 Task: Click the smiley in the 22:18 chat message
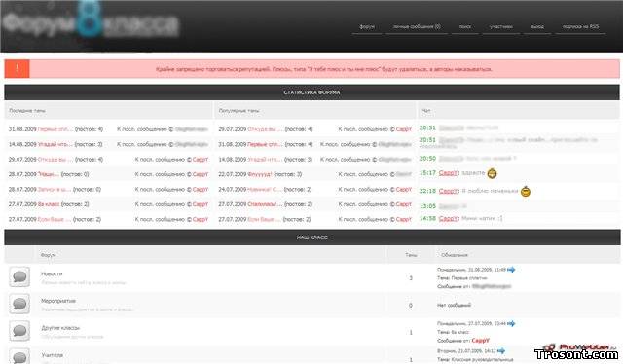(x=526, y=192)
